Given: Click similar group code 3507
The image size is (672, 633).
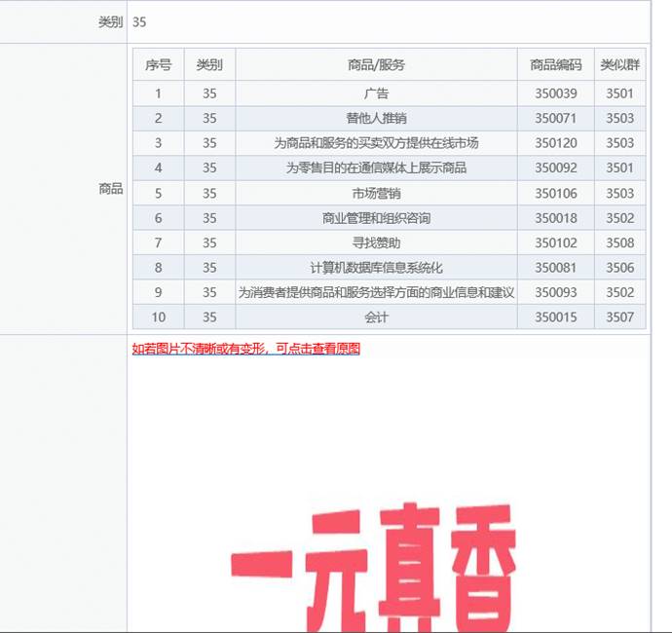Looking at the screenshot, I should click(x=619, y=317).
